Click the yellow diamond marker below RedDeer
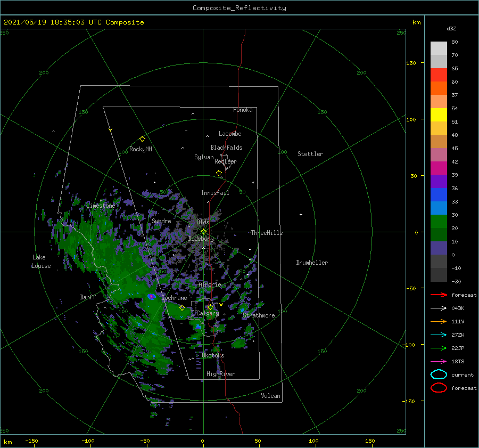This screenshot has width=479, height=448. [x=219, y=173]
